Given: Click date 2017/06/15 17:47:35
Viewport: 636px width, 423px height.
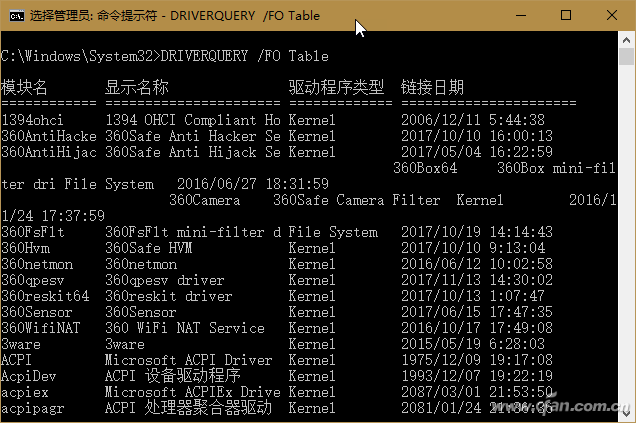Looking at the screenshot, I should 477,312.
